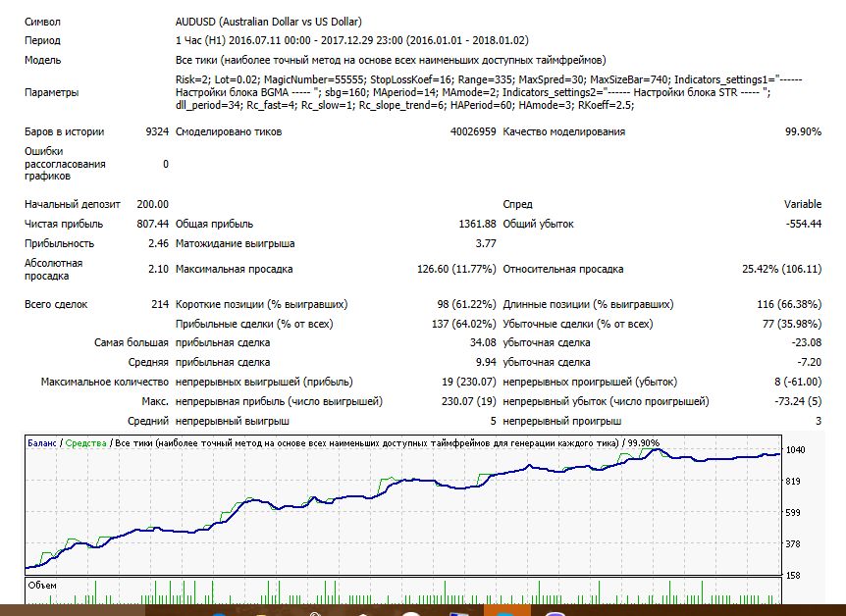Click the 'Максимальная просадка' label
This screenshot has height=616, width=846.
(x=235, y=269)
